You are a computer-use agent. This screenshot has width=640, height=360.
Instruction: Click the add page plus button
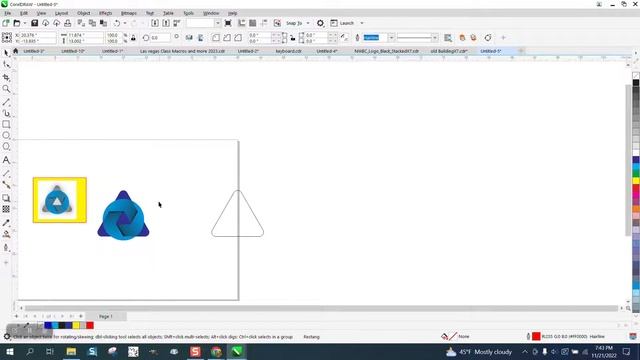point(16,316)
